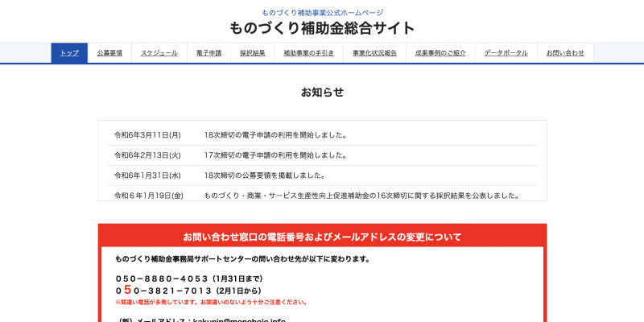Open the 18次締切の公募要領を掲載しました notice
Viewport: 644px width, 322px height.
[x=265, y=175]
